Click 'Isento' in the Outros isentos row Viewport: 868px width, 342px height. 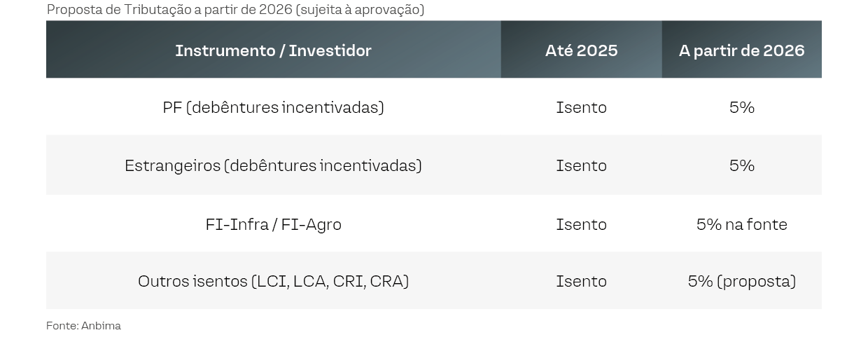click(581, 281)
